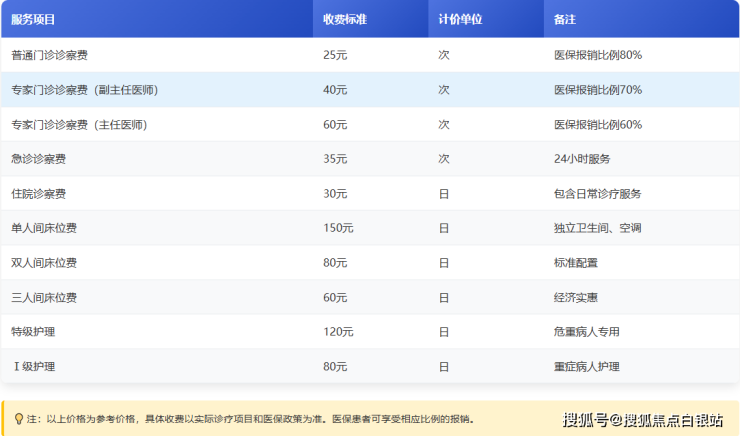Click the 150元 price cell
Screen dimensions: 740x436
pos(338,228)
